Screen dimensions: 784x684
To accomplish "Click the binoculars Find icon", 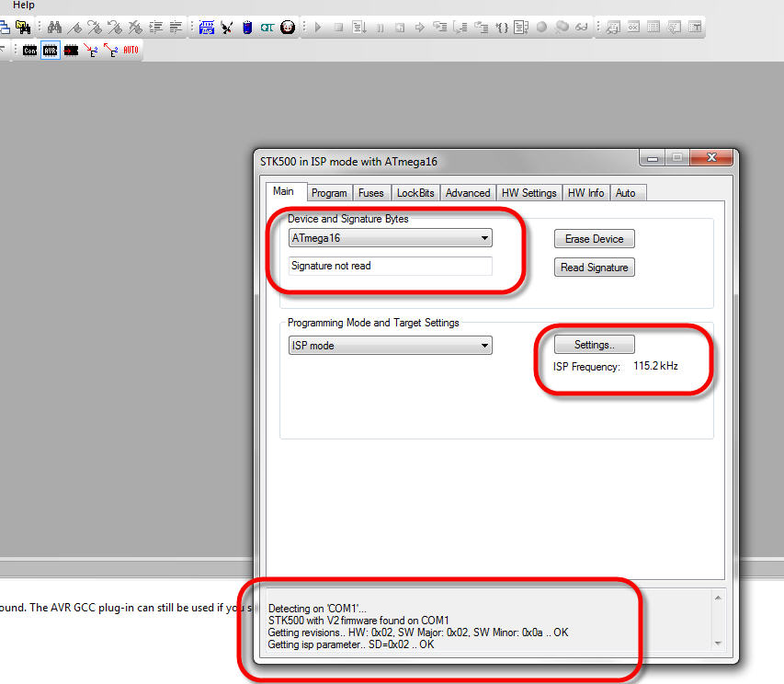I will (54, 27).
